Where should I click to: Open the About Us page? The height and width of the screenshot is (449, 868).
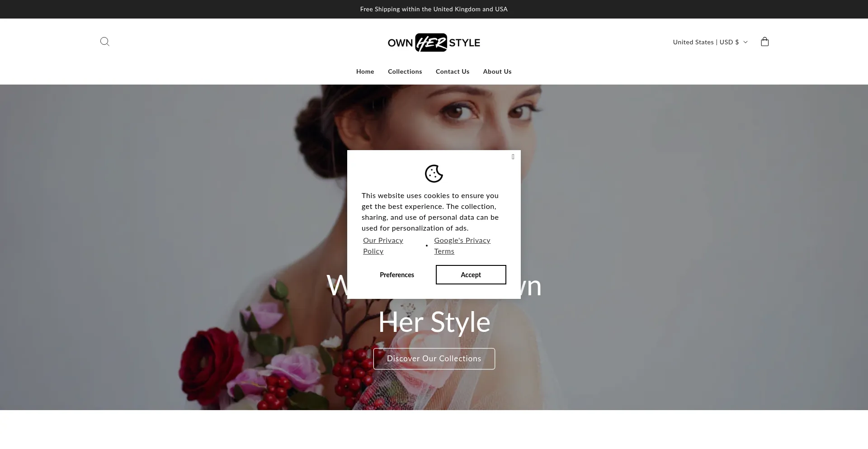(497, 71)
